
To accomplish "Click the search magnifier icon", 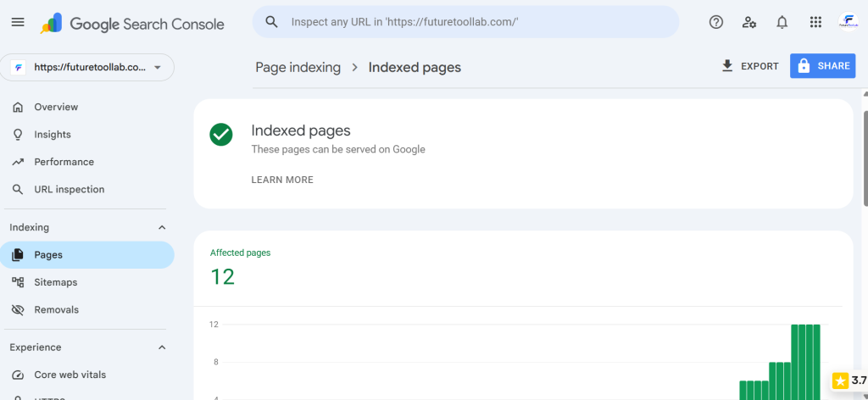I will click(271, 21).
